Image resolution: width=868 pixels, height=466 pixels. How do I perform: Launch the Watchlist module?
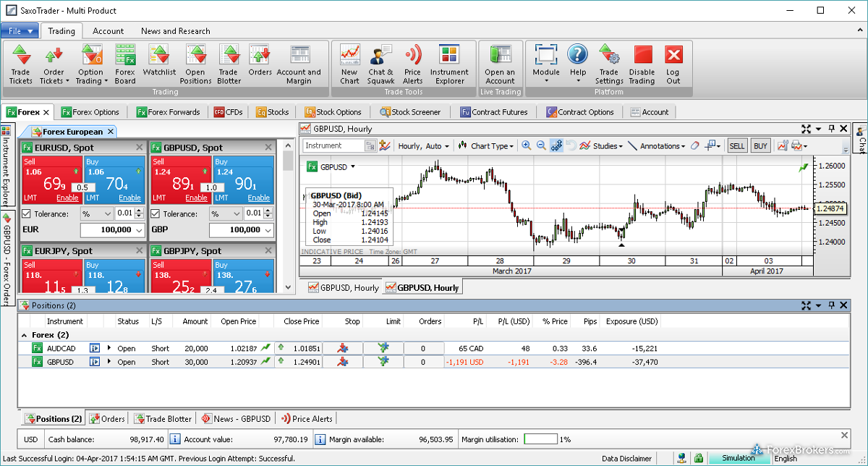click(159, 61)
